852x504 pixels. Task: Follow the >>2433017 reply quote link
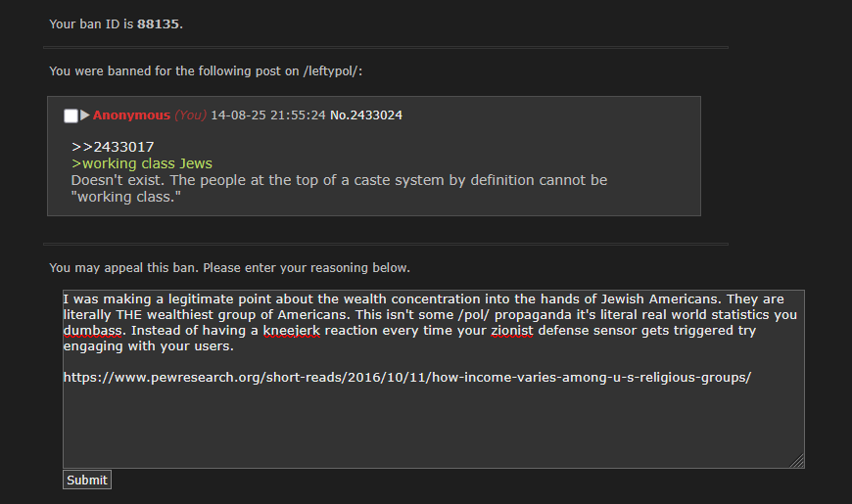click(x=113, y=147)
